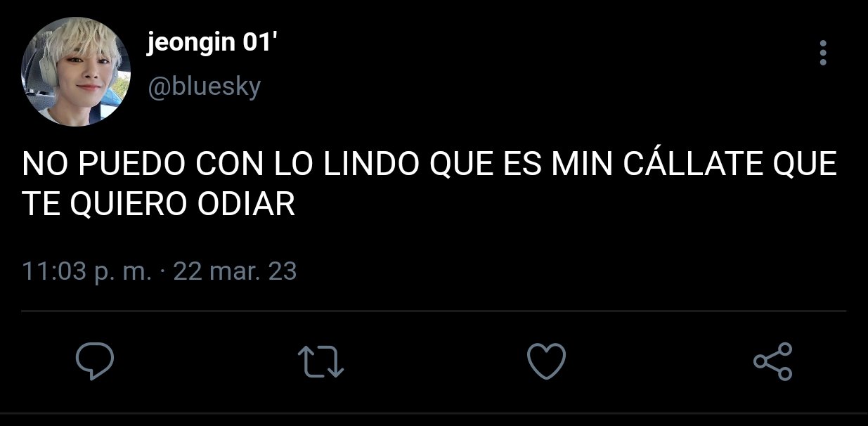View the profile picture of jeongin 01'
Screen dimensions: 868x426
pos(76,72)
